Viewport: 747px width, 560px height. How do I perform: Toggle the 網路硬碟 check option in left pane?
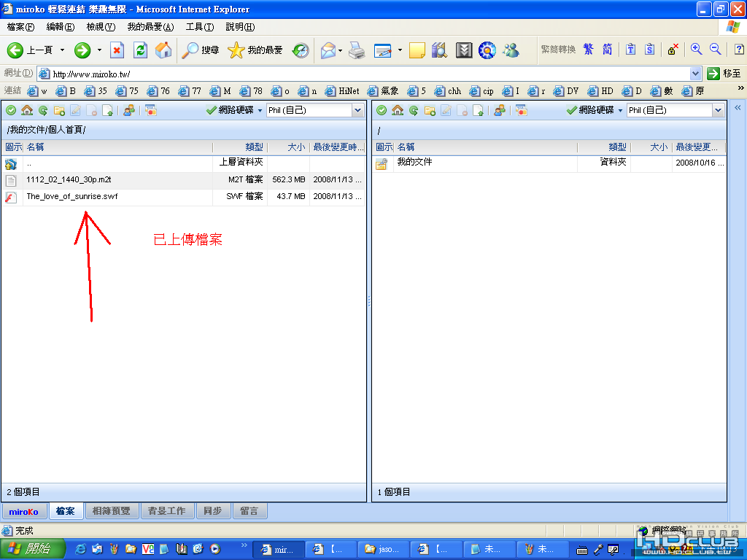tap(231, 111)
